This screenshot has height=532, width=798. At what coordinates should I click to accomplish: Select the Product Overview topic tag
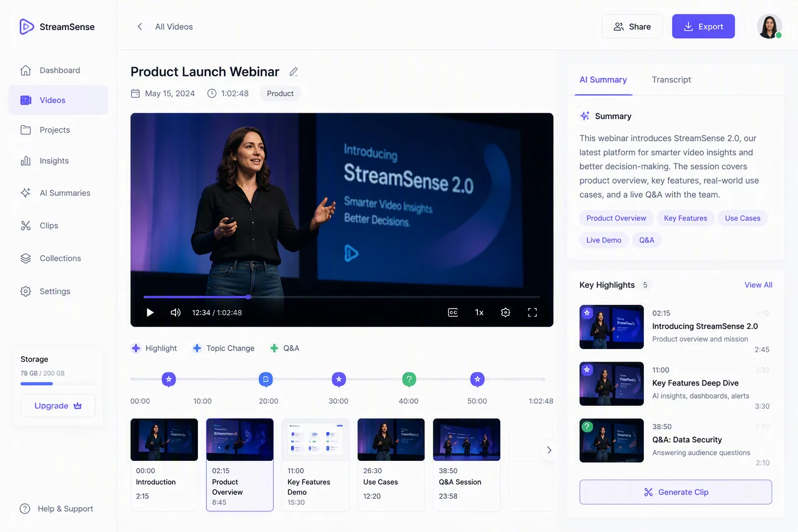(616, 218)
